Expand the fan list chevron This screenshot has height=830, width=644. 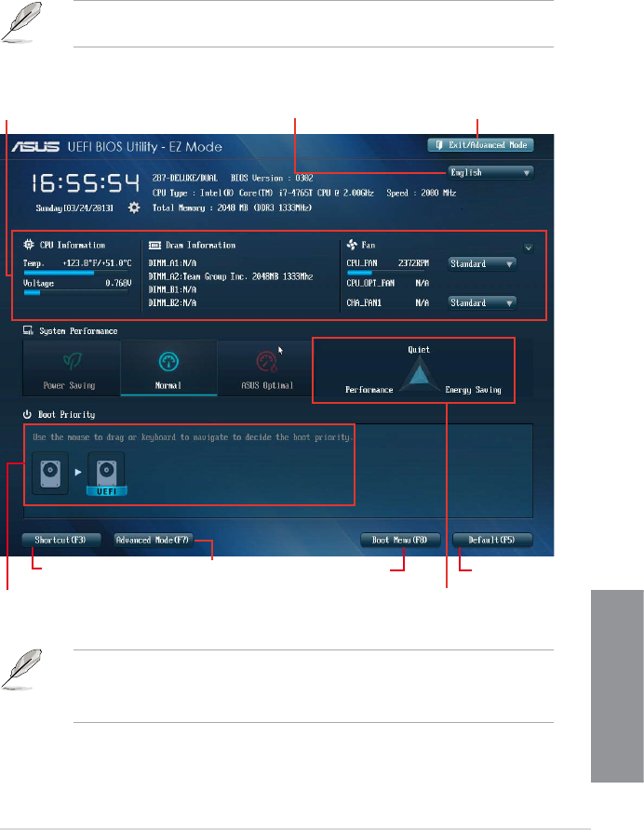[528, 248]
